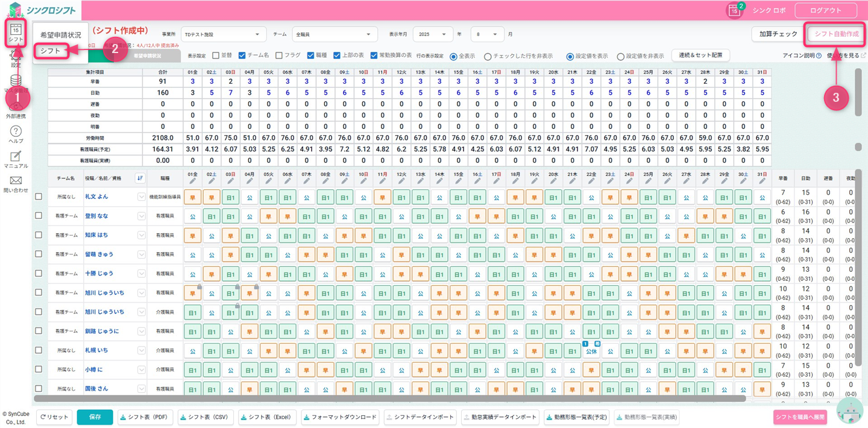Uncheck the 常勤換算の表 checkbox

tap(374, 55)
